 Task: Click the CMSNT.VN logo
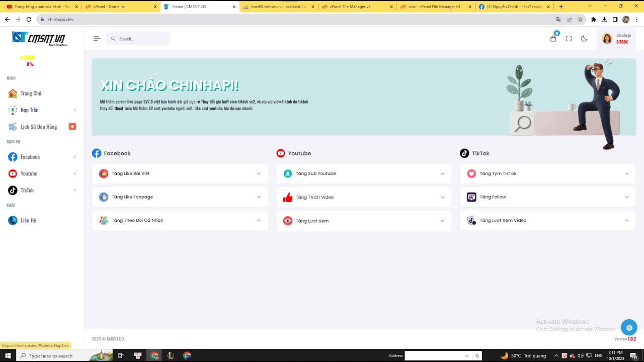39,39
